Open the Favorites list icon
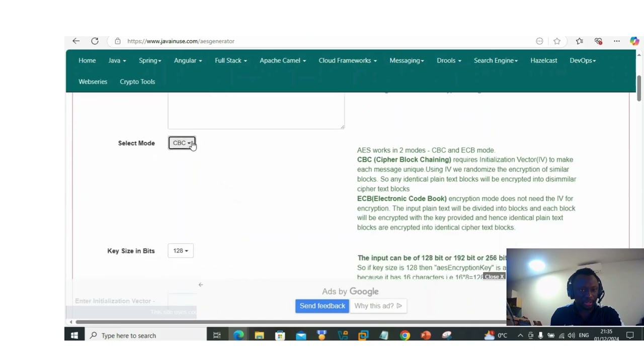 (580, 41)
